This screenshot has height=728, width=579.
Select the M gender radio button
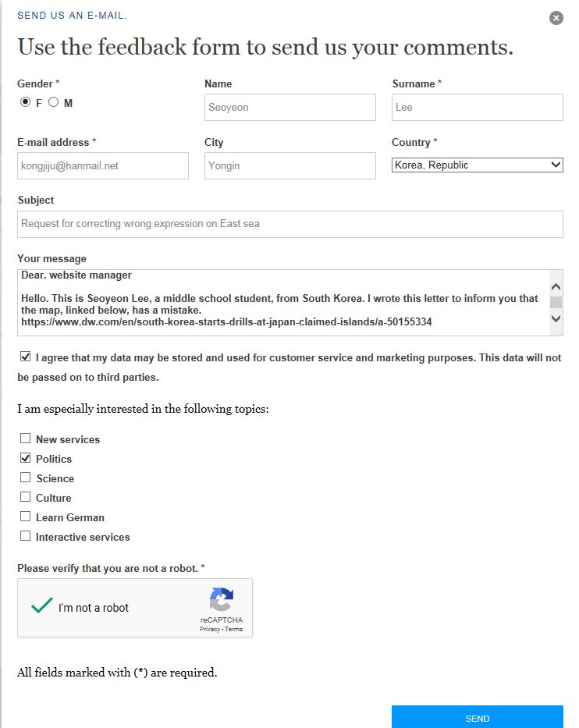(54, 102)
